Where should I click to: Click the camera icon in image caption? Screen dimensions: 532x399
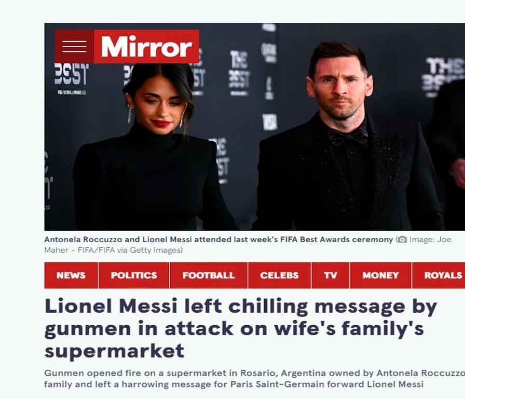tap(402, 240)
